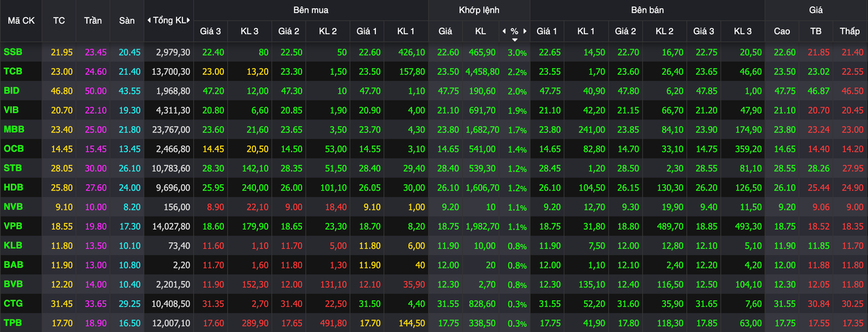The width and height of the screenshot is (868, 332).
Task: Click the Sàn column header
Action: [127, 21]
